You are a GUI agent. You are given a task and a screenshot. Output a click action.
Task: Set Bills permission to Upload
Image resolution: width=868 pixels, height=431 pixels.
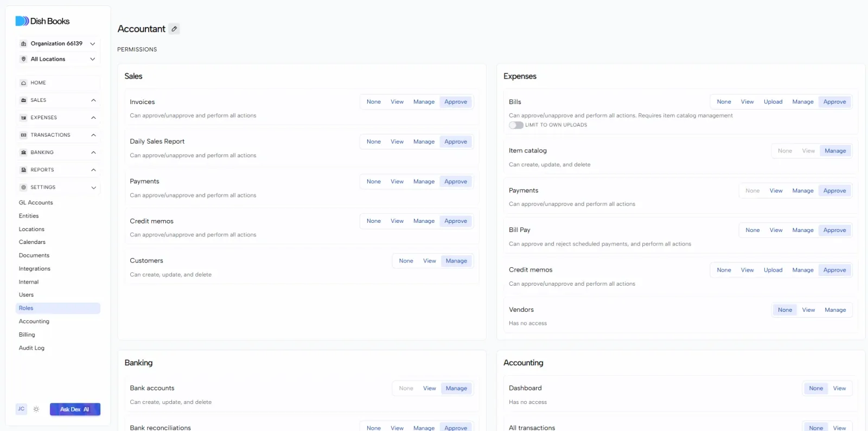click(773, 102)
